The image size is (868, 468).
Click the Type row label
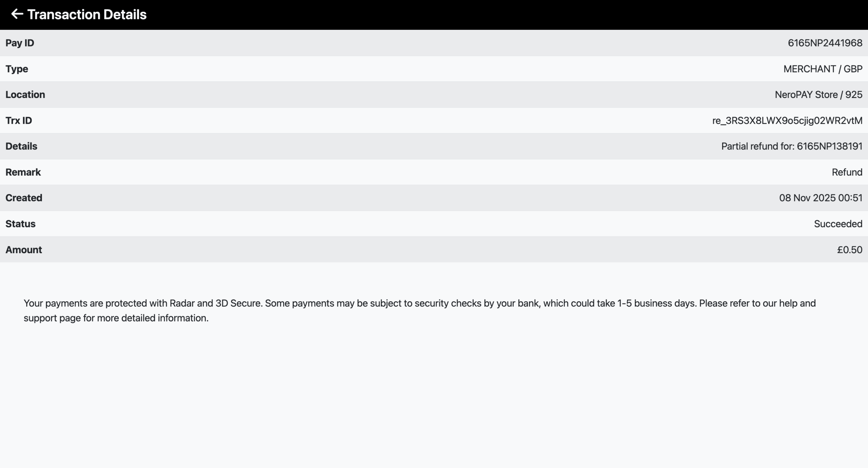(x=17, y=69)
